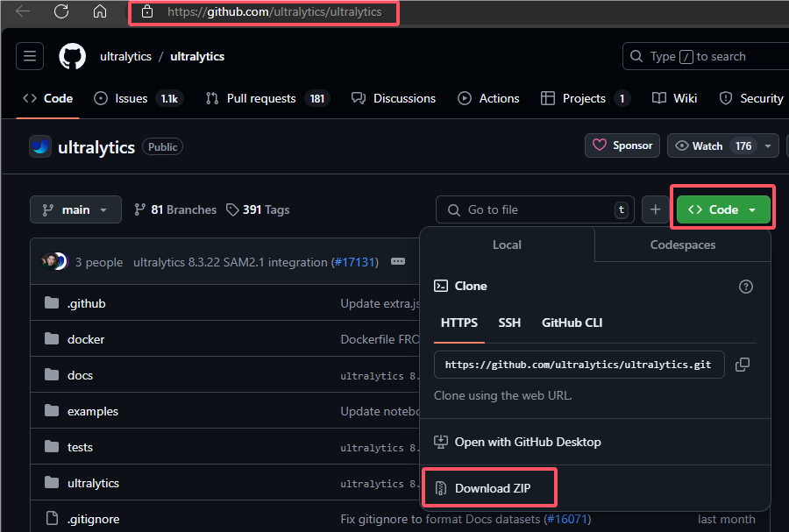Click the tag icon beside 391 Tags
789x532 pixels.
click(232, 209)
